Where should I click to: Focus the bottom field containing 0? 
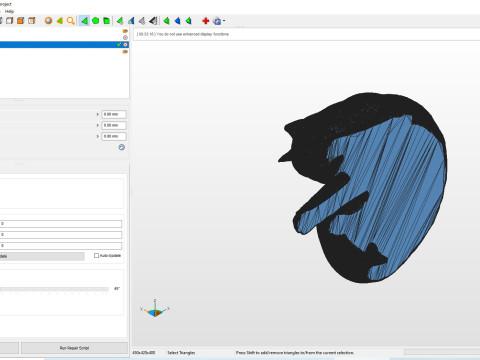pos(61,246)
